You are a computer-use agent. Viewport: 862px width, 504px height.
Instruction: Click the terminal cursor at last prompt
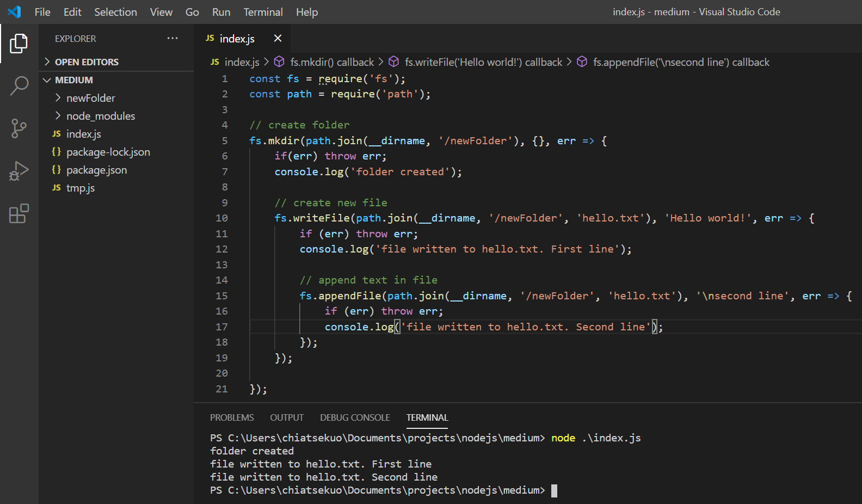point(554,490)
